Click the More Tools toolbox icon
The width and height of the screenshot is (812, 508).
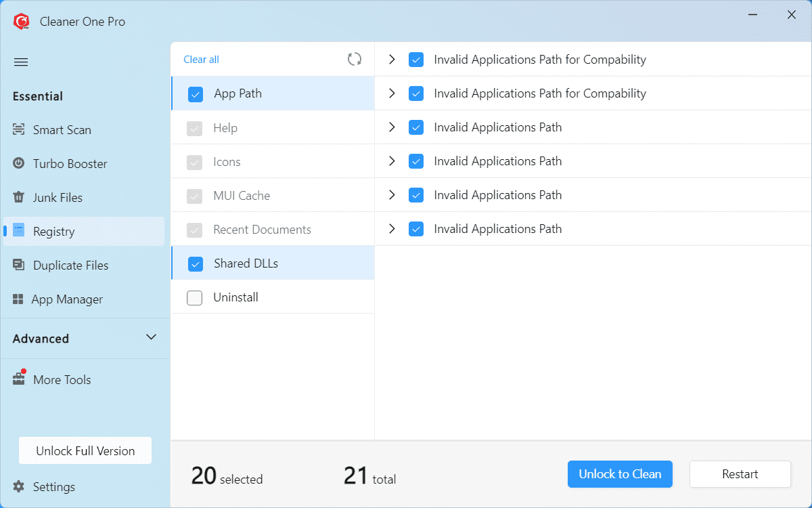tap(19, 379)
